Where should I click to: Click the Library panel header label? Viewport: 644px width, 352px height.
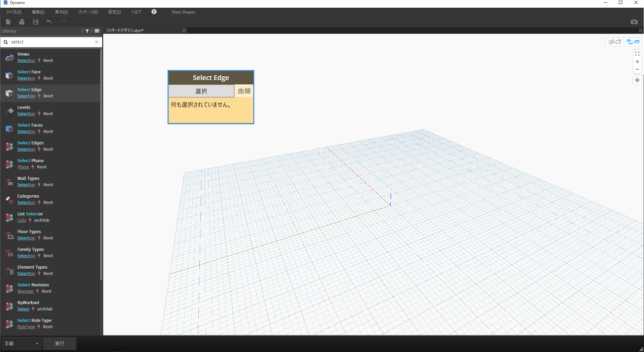click(9, 31)
